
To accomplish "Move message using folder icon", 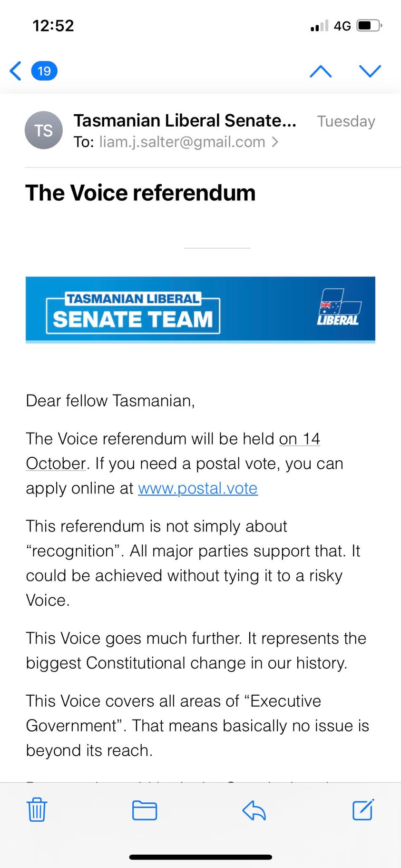I will point(145,810).
